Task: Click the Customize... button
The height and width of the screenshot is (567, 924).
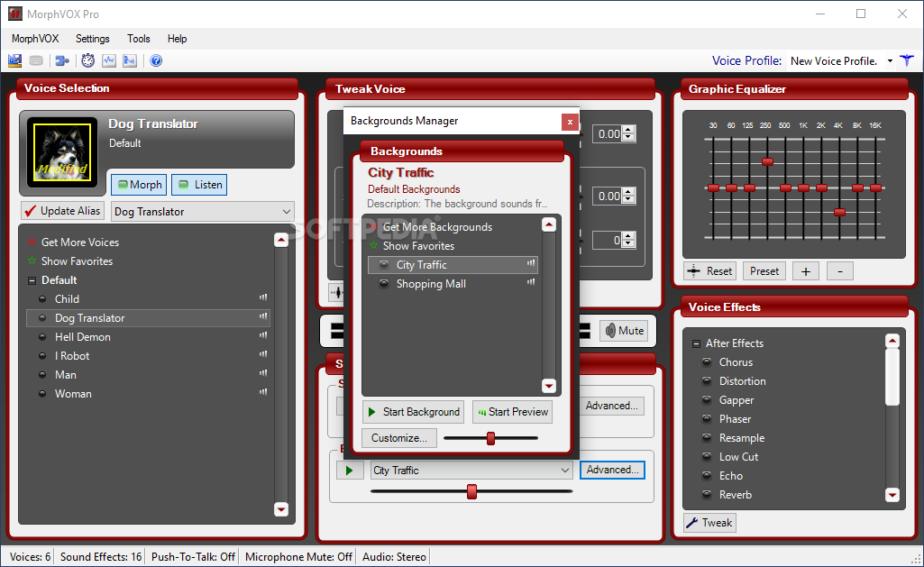Action: click(x=399, y=438)
